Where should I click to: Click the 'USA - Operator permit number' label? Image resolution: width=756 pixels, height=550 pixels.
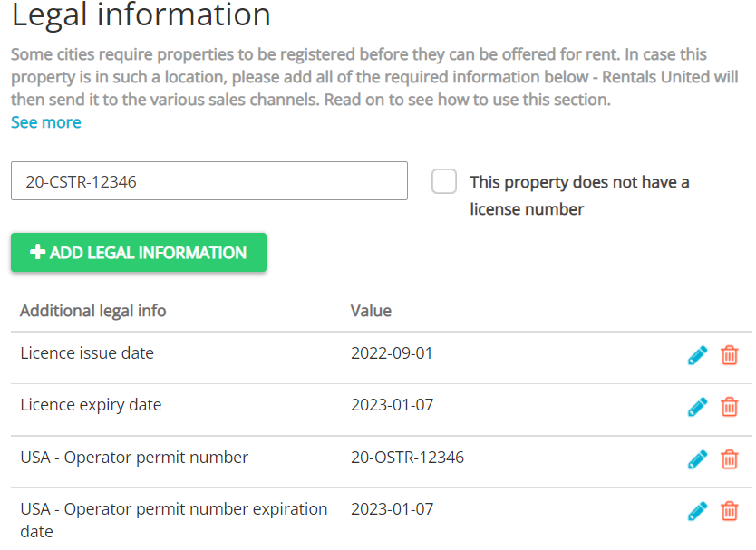tap(134, 458)
